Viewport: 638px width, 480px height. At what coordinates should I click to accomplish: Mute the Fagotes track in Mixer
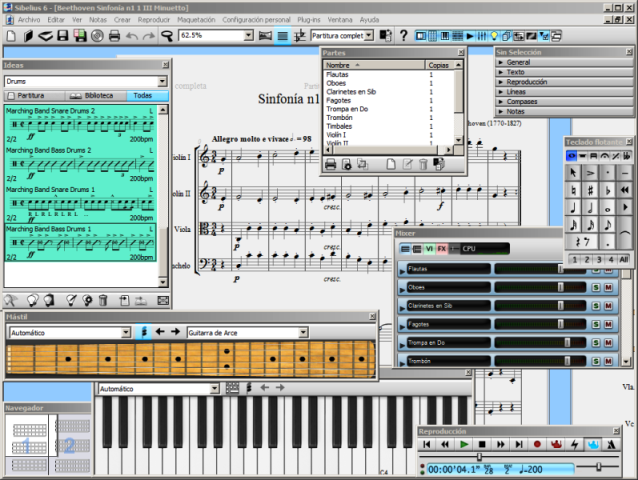point(608,325)
